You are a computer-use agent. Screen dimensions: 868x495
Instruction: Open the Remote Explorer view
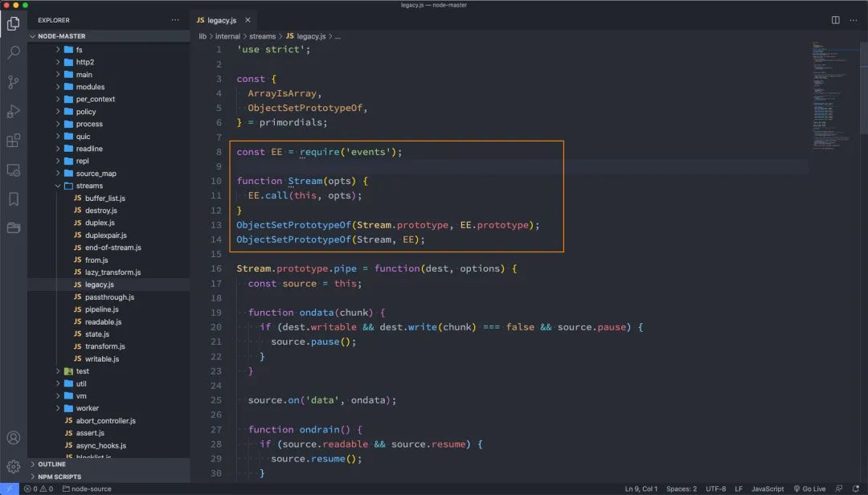(x=14, y=170)
